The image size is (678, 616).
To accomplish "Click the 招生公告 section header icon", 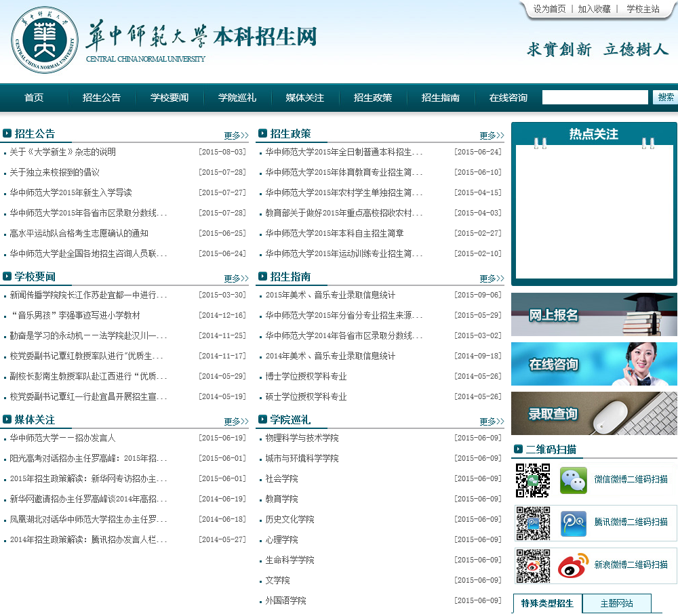I will point(7,133).
